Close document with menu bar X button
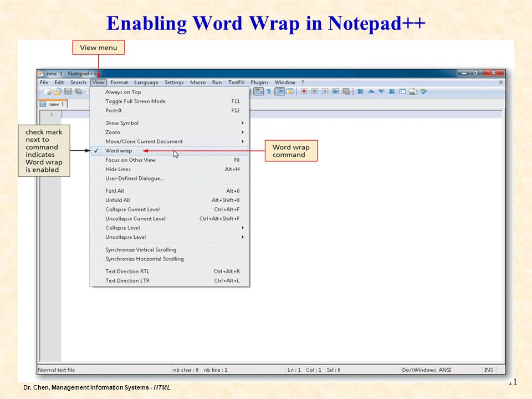Image resolution: width=532 pixels, height=399 pixels. 501,82
